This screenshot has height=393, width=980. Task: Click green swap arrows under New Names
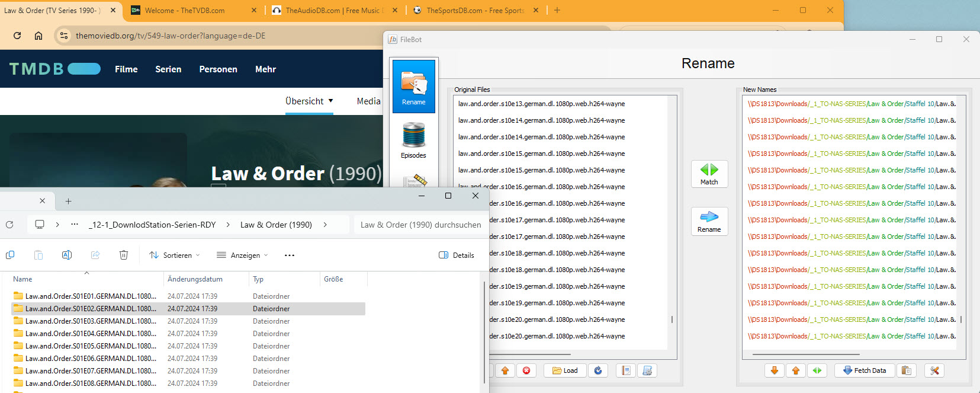[x=817, y=370]
